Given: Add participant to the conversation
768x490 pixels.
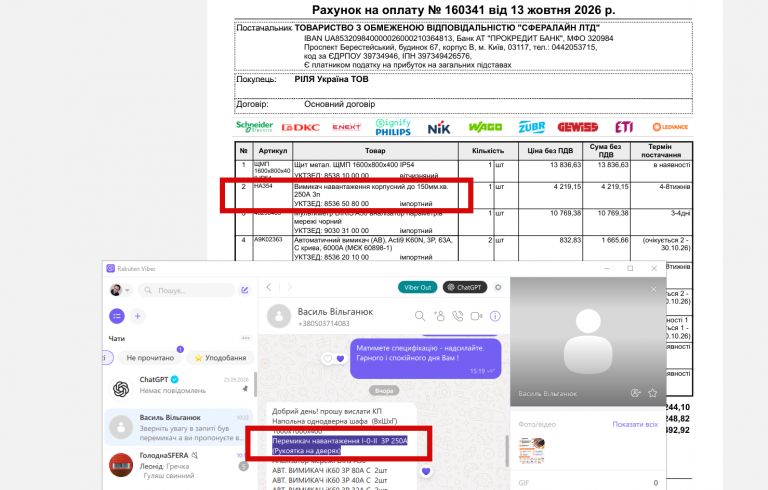Looking at the screenshot, I should [x=439, y=316].
